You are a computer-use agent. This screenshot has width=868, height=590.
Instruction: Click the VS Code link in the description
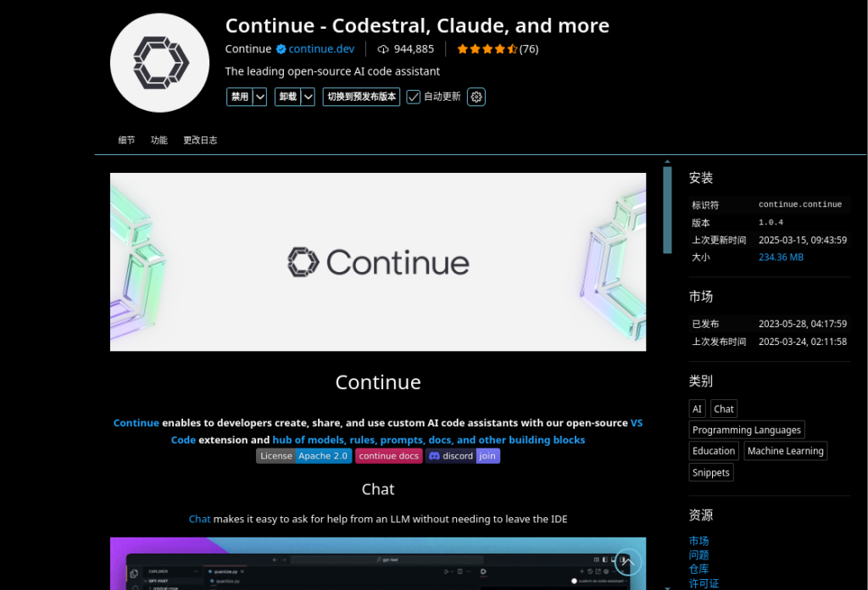point(637,423)
